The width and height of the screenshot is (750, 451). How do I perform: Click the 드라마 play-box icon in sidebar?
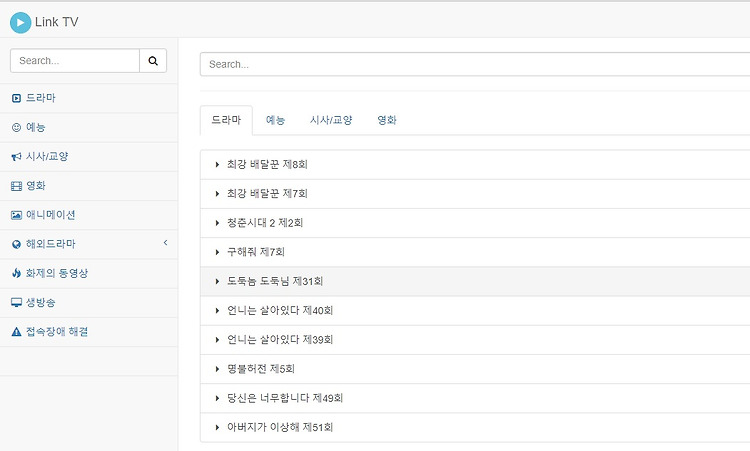point(16,99)
